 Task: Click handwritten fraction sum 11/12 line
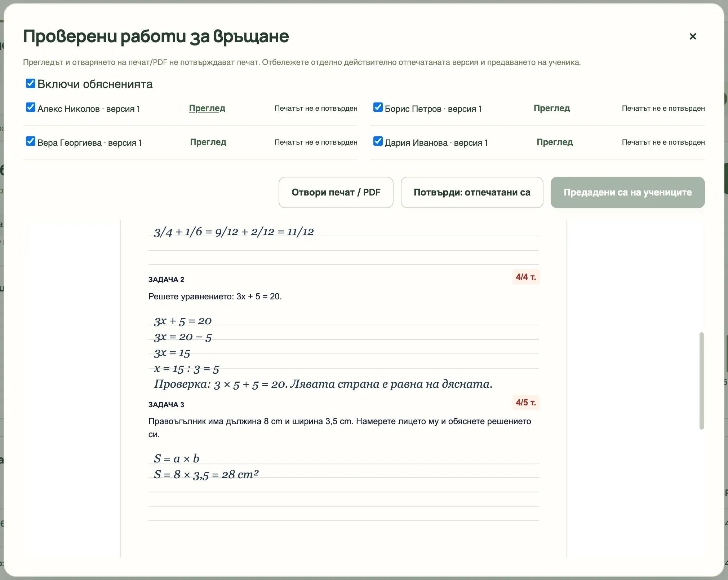[234, 232]
